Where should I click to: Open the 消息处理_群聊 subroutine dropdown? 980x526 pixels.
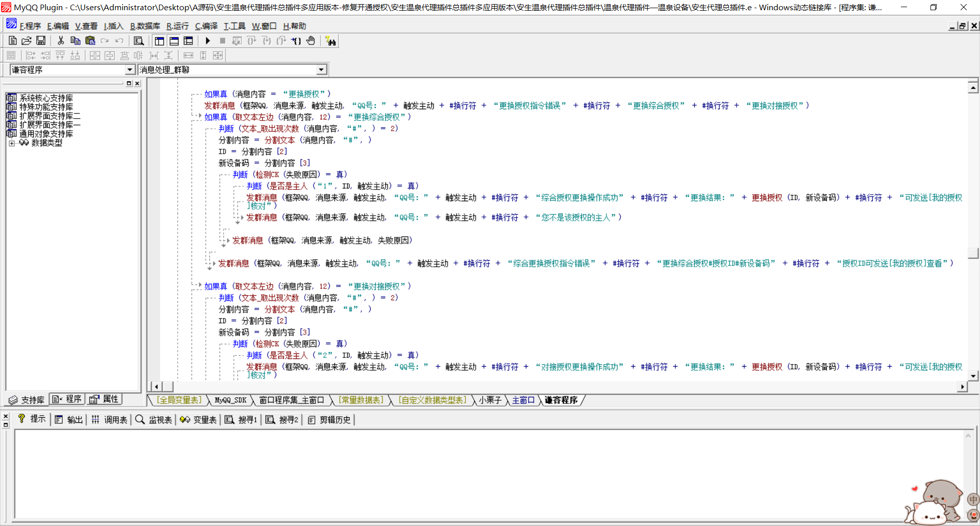tap(321, 70)
